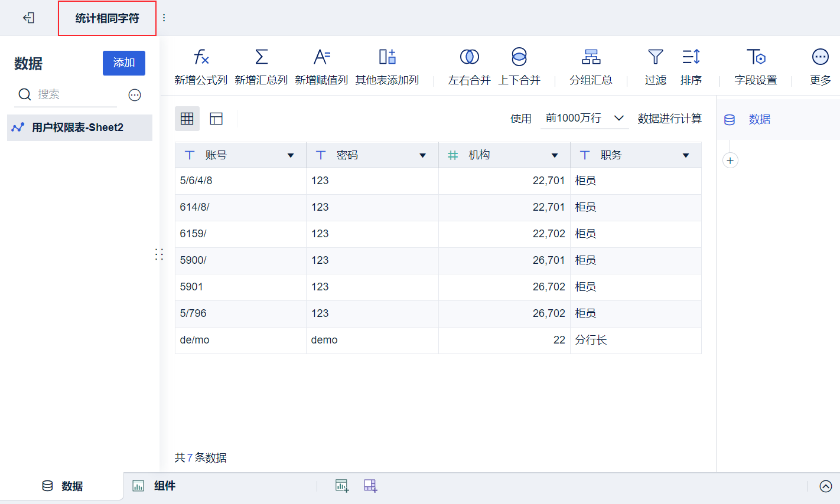
Task: Click the 机构 column numeric type icon
Action: 453,155
